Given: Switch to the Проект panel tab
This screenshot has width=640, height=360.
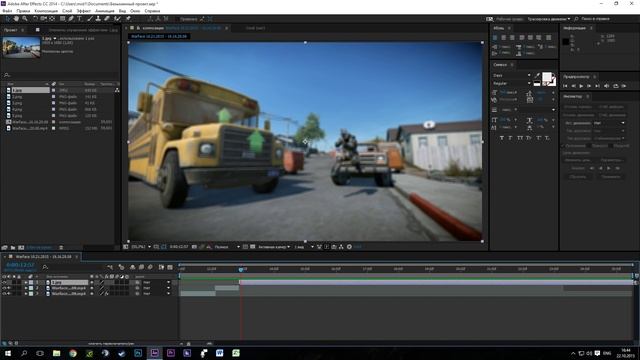Looking at the screenshot, I should point(11,30).
